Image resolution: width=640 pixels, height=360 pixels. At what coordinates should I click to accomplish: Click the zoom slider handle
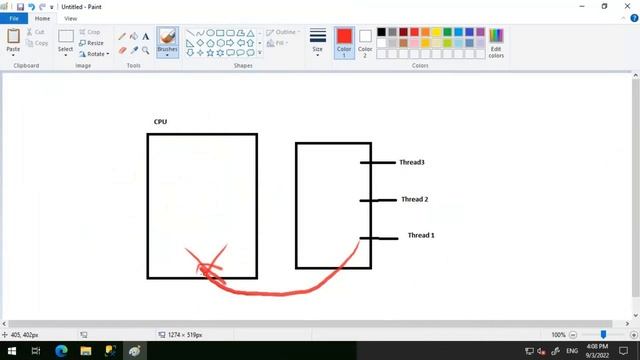pos(603,335)
